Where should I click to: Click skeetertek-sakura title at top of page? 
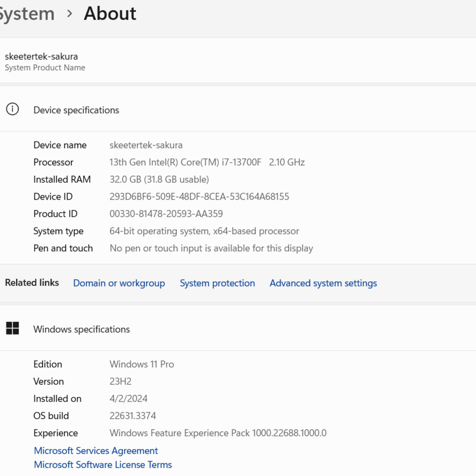pyautogui.click(x=41, y=56)
